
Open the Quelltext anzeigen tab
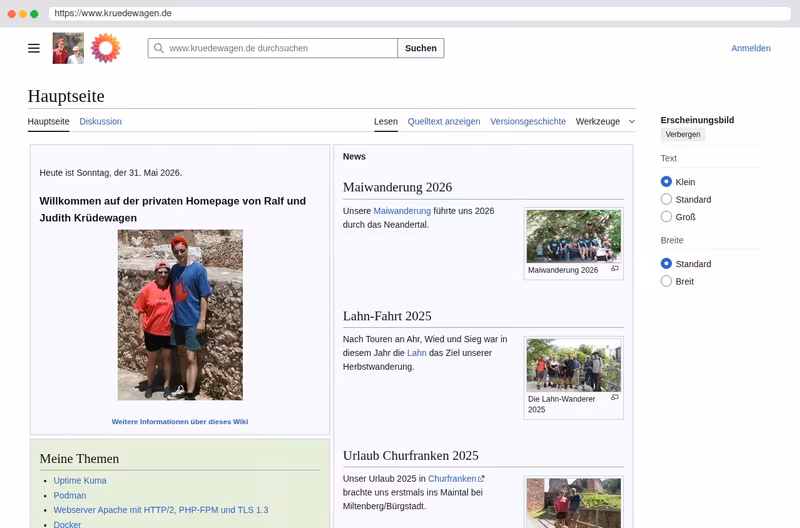click(444, 121)
